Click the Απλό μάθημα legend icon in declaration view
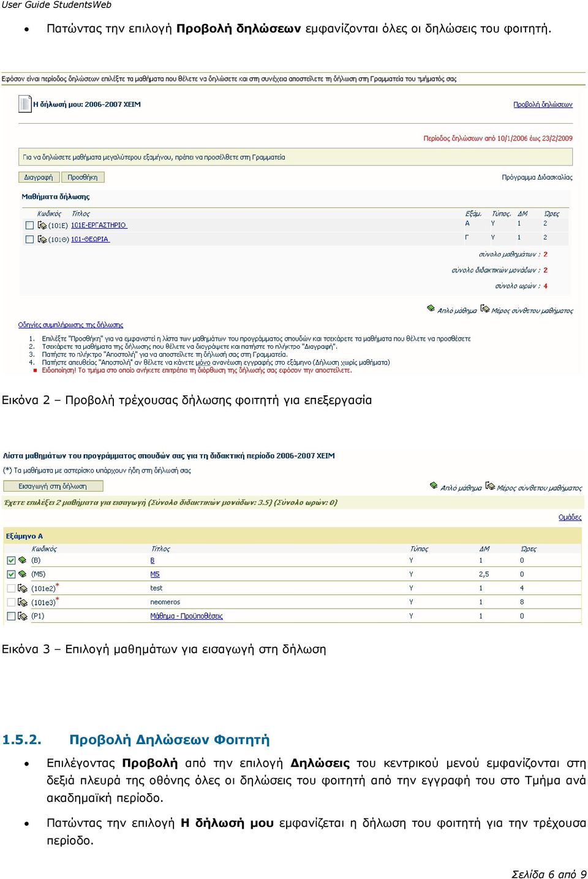The image size is (588, 879). point(431,308)
